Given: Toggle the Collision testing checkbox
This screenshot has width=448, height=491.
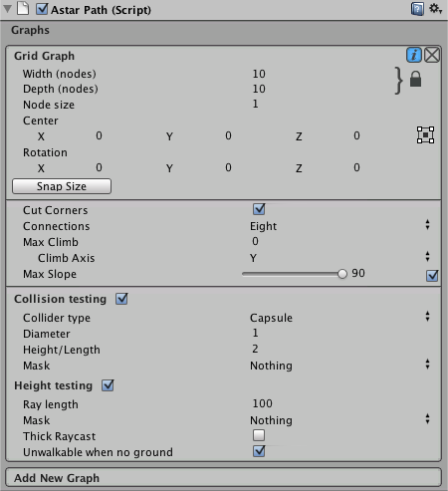Looking at the screenshot, I should pos(121,299).
